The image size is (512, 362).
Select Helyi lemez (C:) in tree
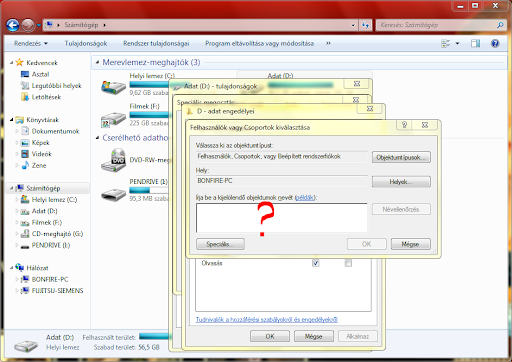[x=54, y=200]
